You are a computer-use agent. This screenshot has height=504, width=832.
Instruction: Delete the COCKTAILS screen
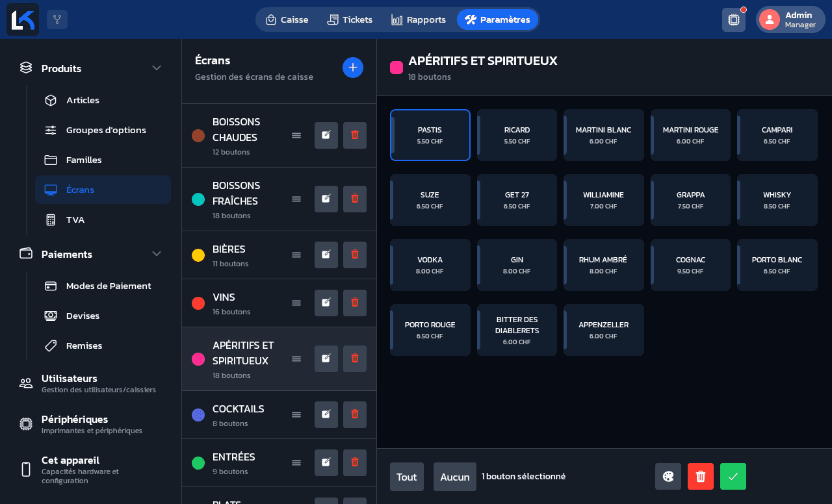coord(355,414)
